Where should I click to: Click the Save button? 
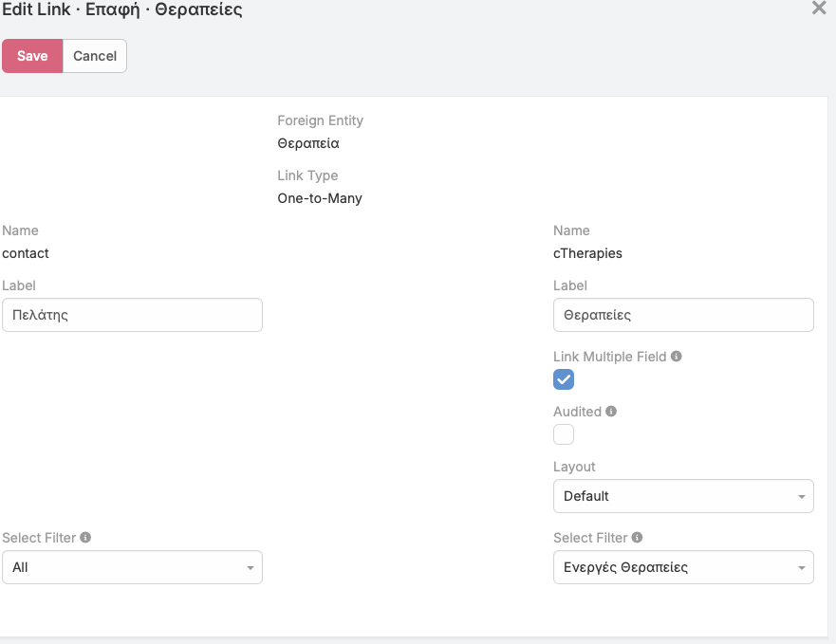click(32, 56)
